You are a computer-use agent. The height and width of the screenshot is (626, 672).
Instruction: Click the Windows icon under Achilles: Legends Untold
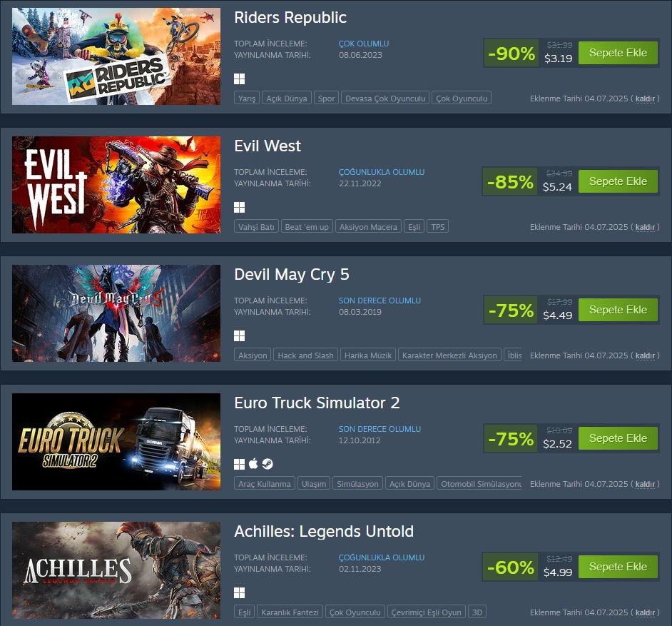tap(239, 592)
